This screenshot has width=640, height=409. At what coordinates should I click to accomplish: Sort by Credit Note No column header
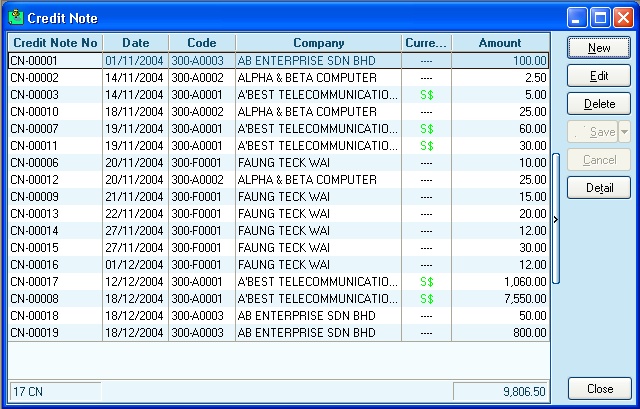coord(55,43)
